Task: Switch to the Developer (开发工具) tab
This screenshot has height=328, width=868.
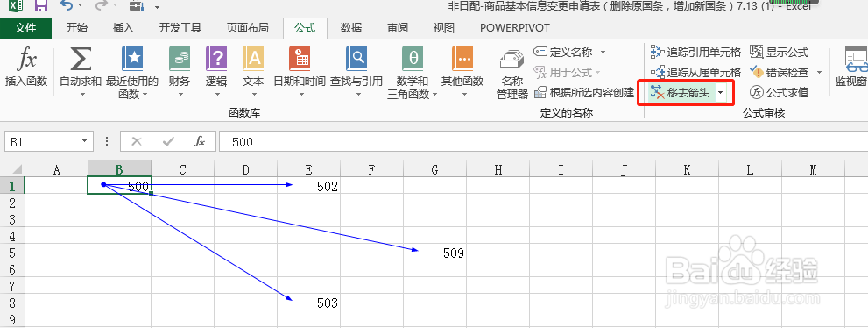Action: pyautogui.click(x=180, y=28)
